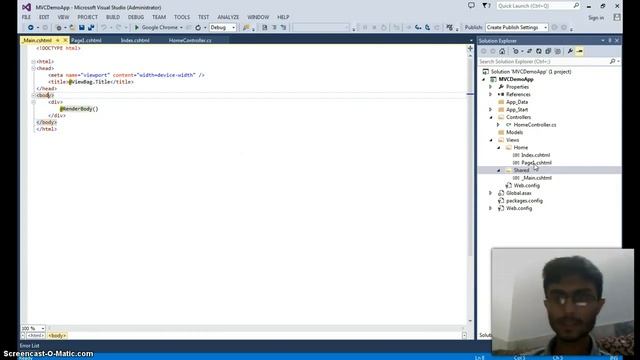Collapse the Views folder
Screen dimensions: 640x360
(491, 140)
